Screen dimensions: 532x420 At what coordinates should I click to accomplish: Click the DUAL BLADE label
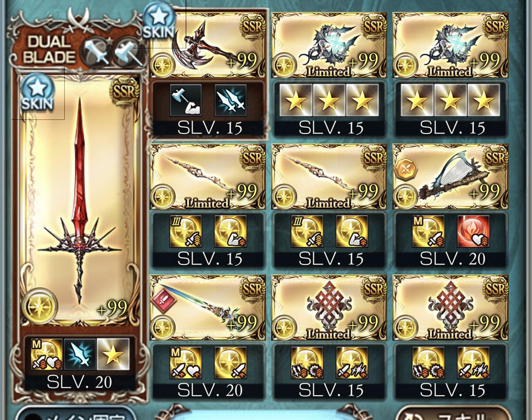point(49,49)
